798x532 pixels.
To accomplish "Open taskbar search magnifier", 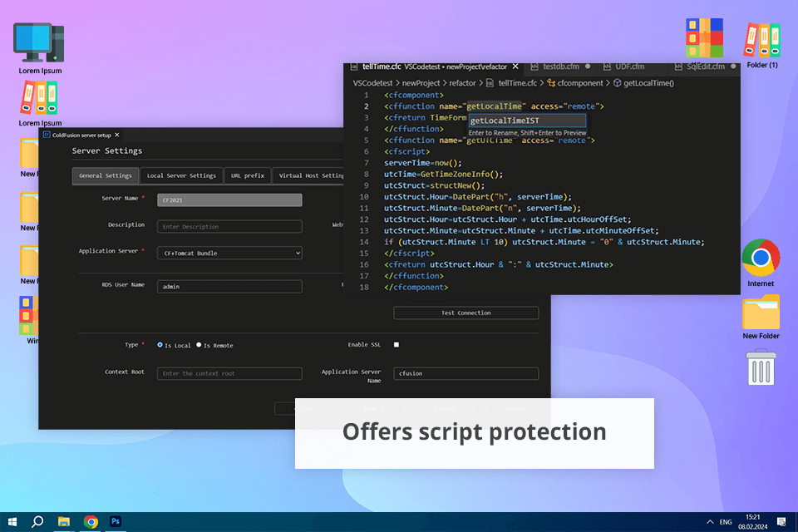I will [37, 522].
